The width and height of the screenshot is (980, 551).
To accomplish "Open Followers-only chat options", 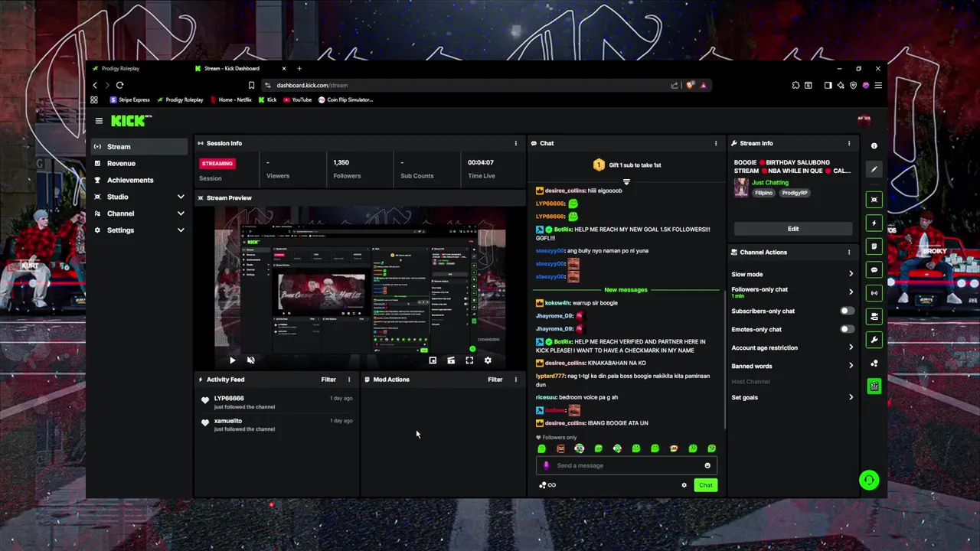I will coord(792,292).
